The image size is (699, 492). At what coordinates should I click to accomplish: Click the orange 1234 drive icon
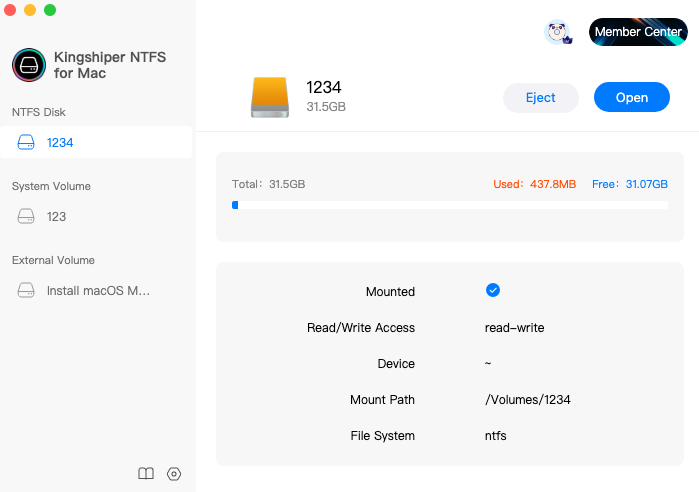(270, 98)
